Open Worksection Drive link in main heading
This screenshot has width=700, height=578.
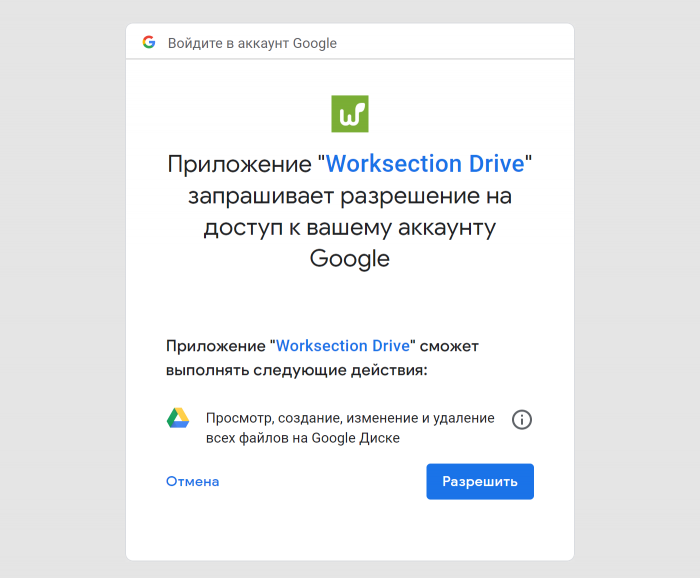(x=425, y=164)
